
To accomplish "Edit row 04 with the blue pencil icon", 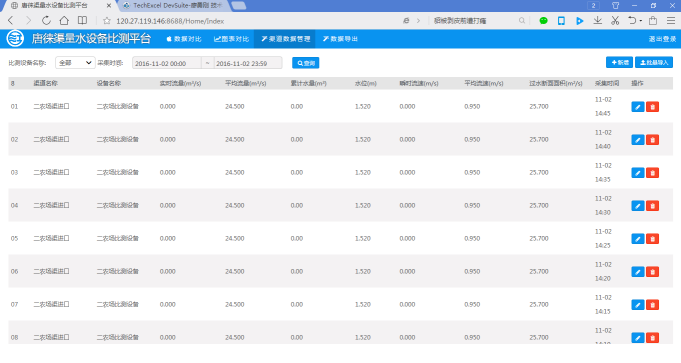I will 638,206.
